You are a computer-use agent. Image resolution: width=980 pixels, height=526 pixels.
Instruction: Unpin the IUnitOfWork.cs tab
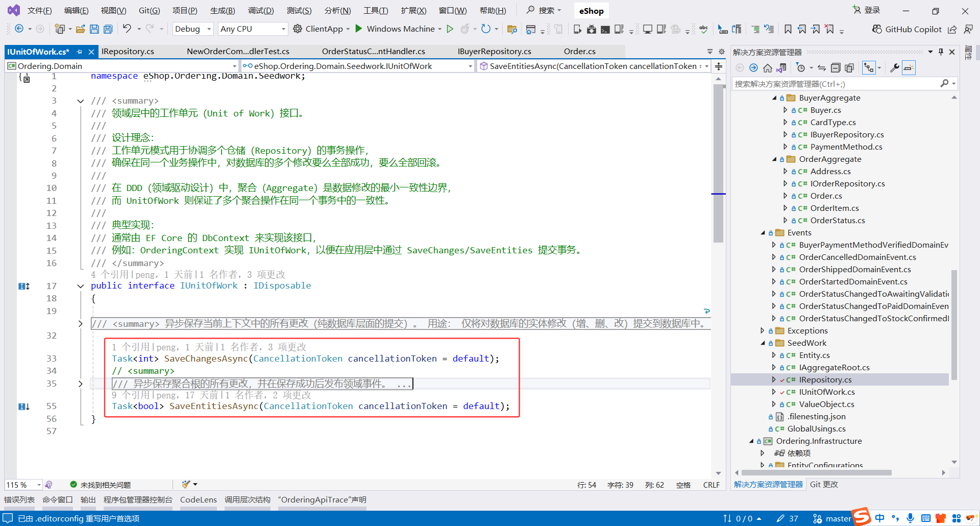(80, 52)
